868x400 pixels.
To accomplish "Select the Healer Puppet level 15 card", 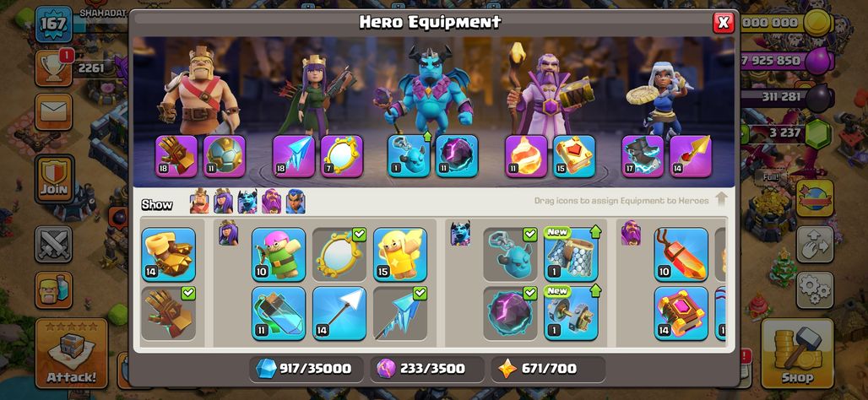I will coord(399,255).
